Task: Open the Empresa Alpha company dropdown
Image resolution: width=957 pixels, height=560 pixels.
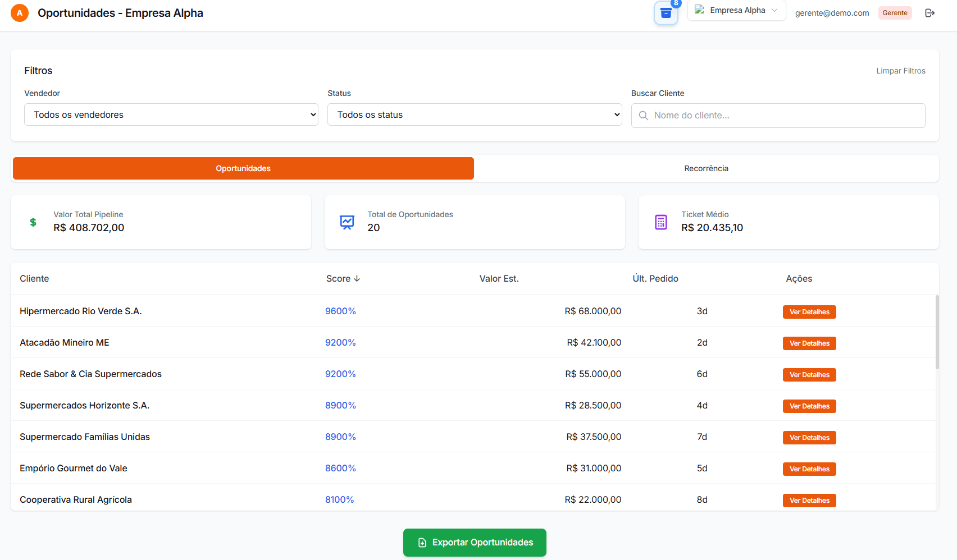Action: [x=737, y=10]
